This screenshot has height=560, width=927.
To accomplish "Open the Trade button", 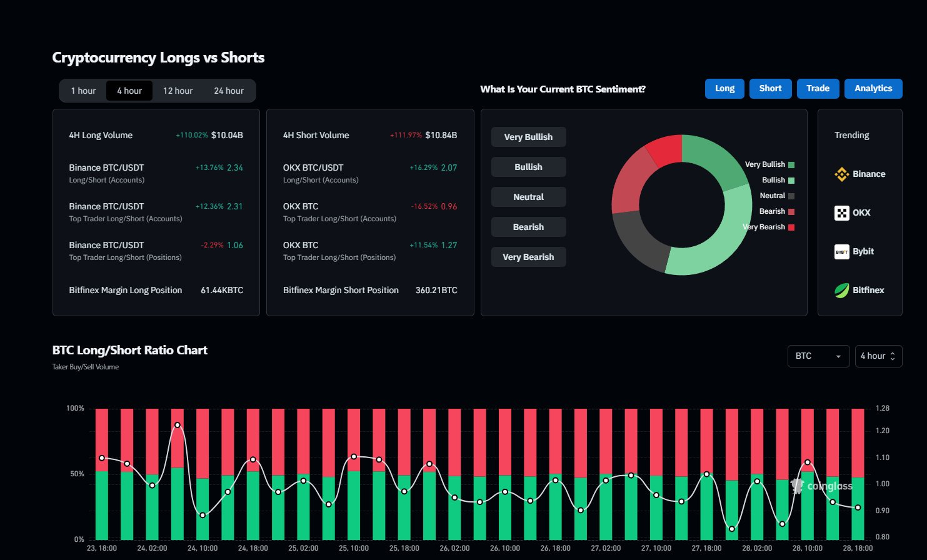I will (x=818, y=89).
